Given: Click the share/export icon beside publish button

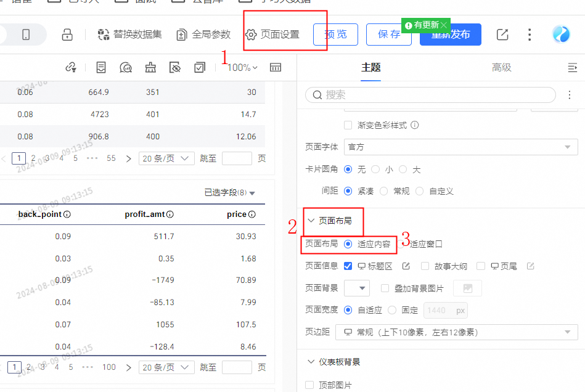Looking at the screenshot, I should (502, 35).
